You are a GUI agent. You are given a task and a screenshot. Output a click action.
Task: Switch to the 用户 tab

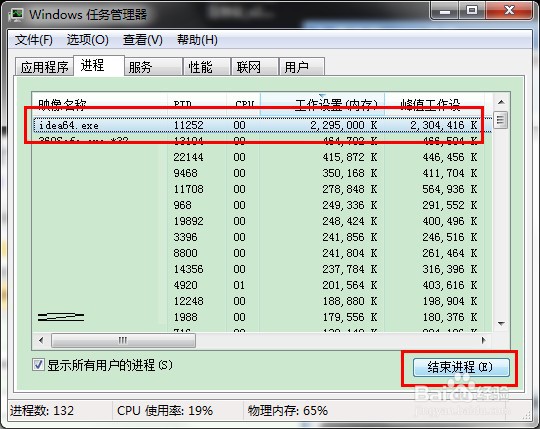pyautogui.click(x=302, y=67)
